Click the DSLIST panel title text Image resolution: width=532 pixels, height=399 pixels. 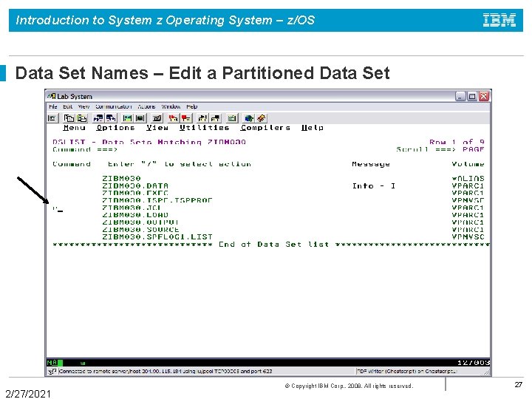coord(149,142)
